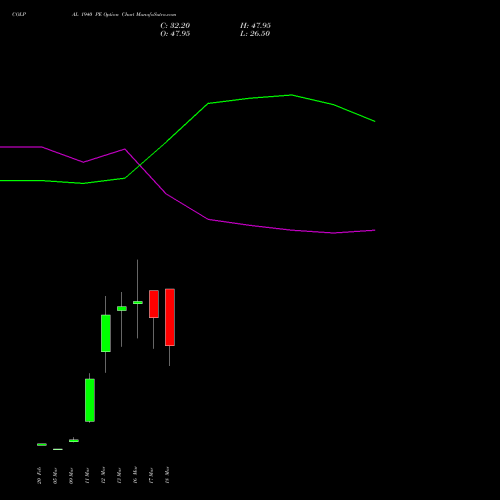Click the COLP symbol label in the header
The width and height of the screenshot is (500, 500).
tap(19, 15)
